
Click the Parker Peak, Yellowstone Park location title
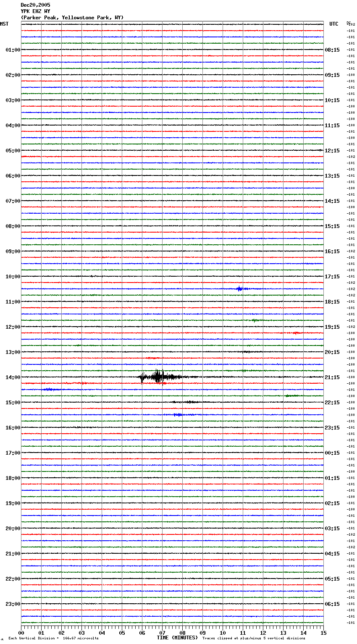tap(72, 18)
